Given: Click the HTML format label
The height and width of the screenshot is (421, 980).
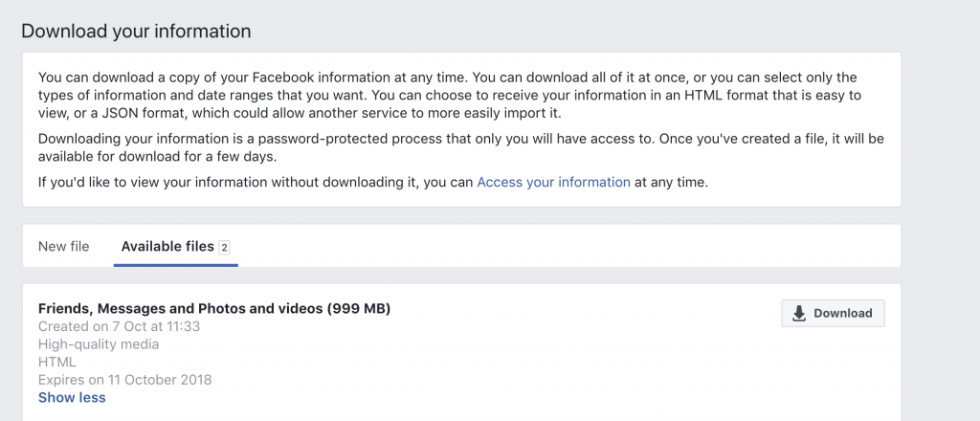Looking at the screenshot, I should 56,362.
